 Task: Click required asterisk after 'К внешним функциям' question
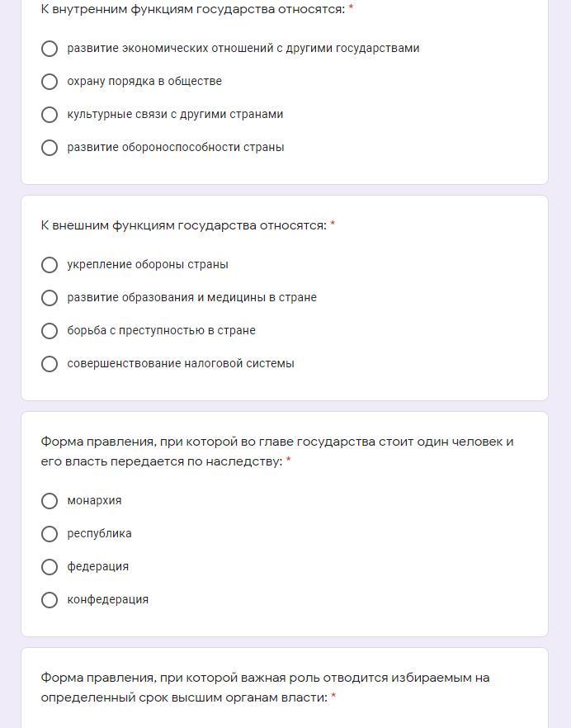333,225
